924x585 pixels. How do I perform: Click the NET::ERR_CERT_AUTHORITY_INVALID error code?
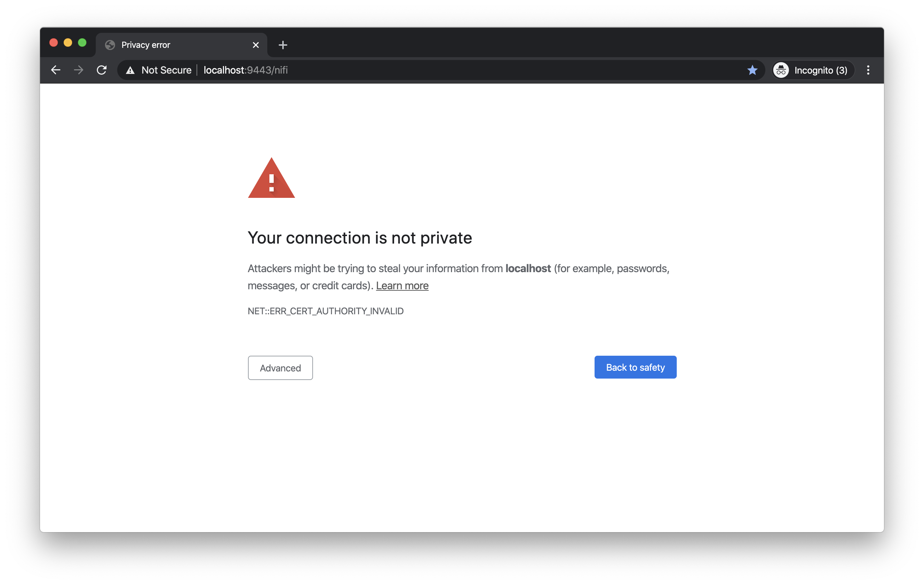tap(326, 311)
